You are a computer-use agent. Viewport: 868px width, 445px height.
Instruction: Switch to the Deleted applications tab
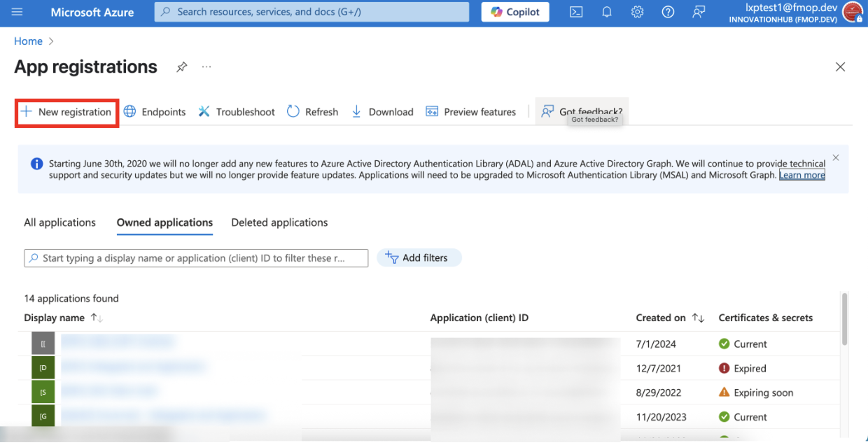[279, 222]
